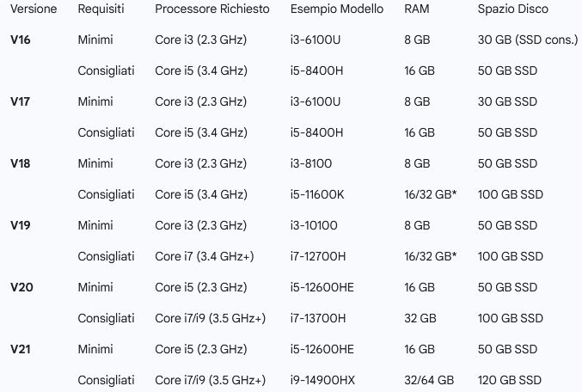
Task: Click the 120 GB SSD disk cell
Action: coord(510,380)
